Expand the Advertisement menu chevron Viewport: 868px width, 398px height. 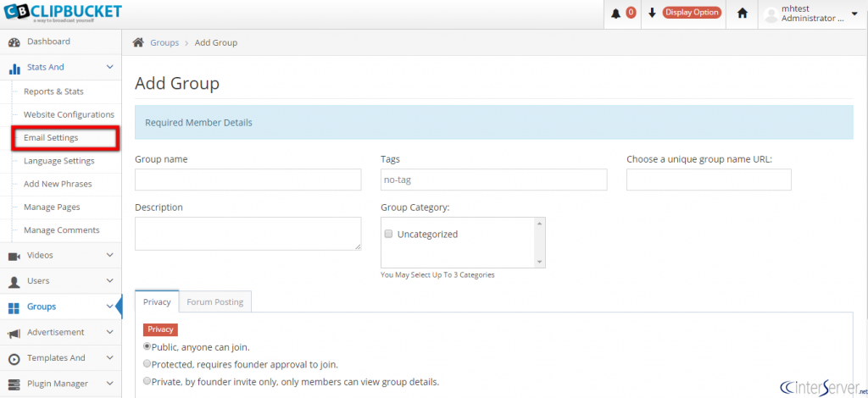click(x=109, y=332)
